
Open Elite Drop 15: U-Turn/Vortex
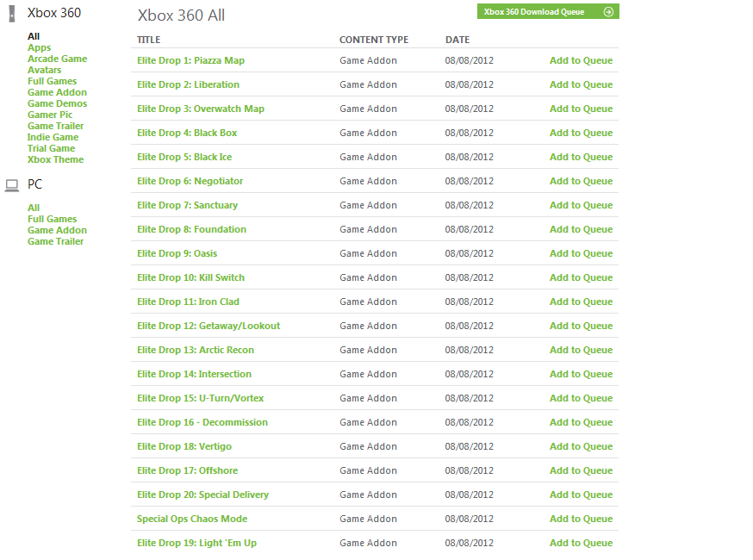pos(200,398)
